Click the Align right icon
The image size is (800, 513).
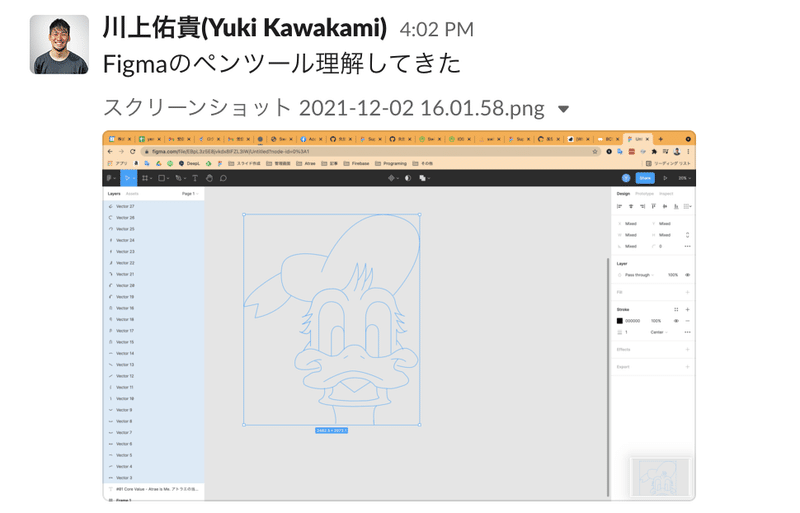[x=642, y=206]
